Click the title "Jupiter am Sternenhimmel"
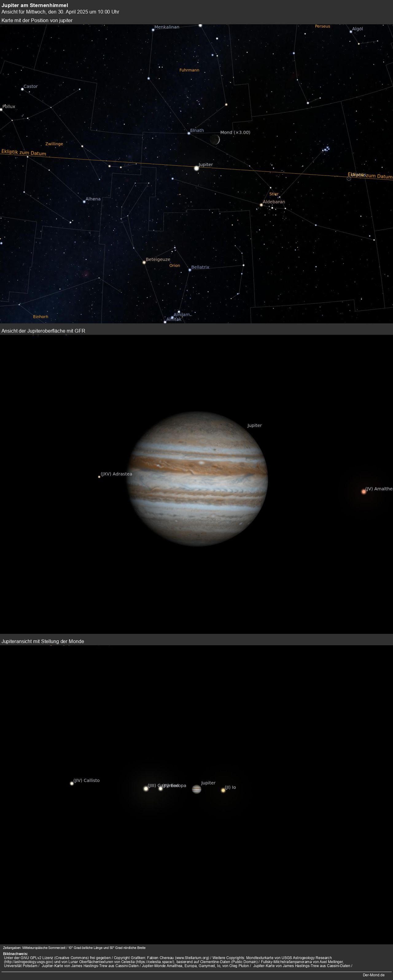Image resolution: width=393 pixels, height=980 pixels. pyautogui.click(x=35, y=5)
